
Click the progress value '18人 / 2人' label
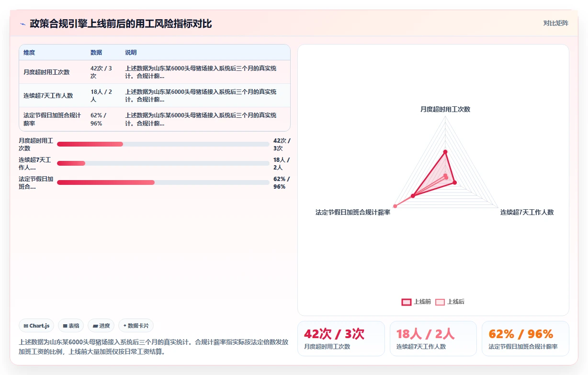click(x=282, y=163)
